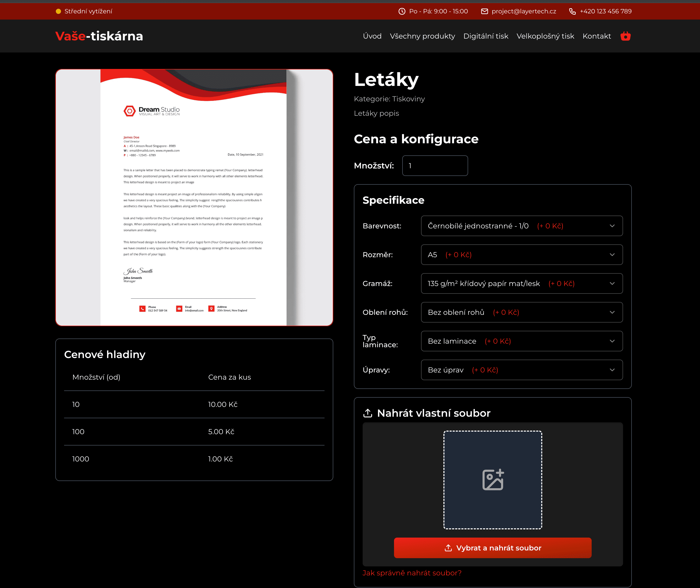The height and width of the screenshot is (588, 700).
Task: Open the Typ laminace dropdown
Action: [x=522, y=341]
